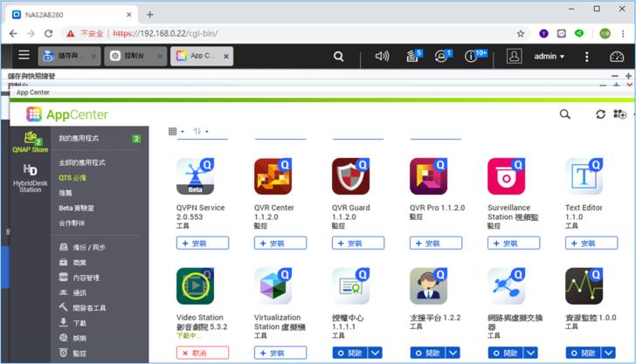Click the QVPN Service app icon
636x364 pixels.
pyautogui.click(x=195, y=176)
